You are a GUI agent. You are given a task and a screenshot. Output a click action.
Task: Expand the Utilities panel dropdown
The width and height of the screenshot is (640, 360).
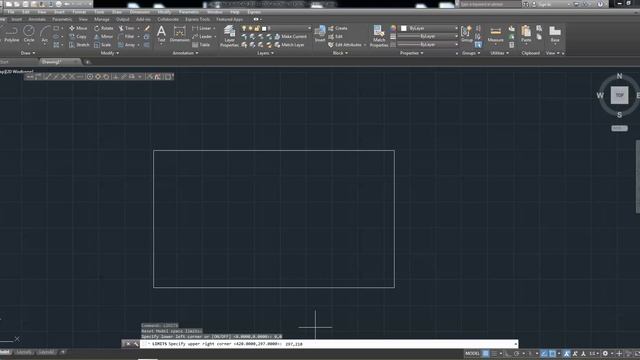coord(499,53)
